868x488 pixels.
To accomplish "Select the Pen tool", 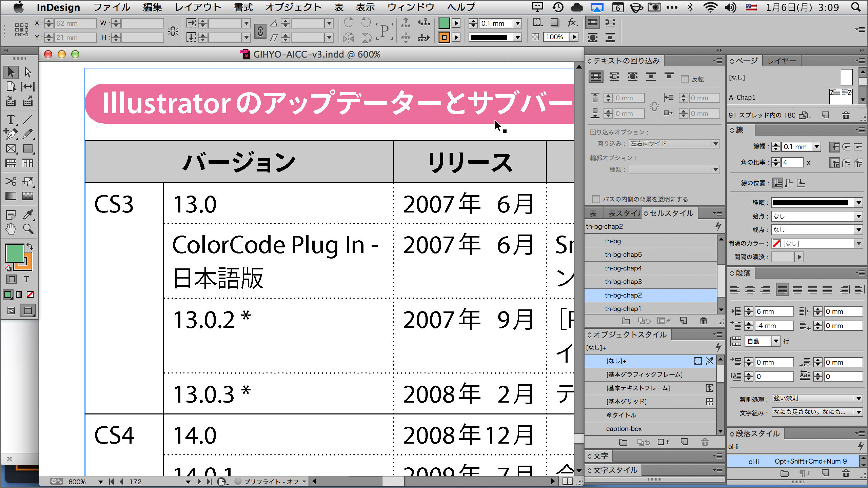I will (x=11, y=134).
